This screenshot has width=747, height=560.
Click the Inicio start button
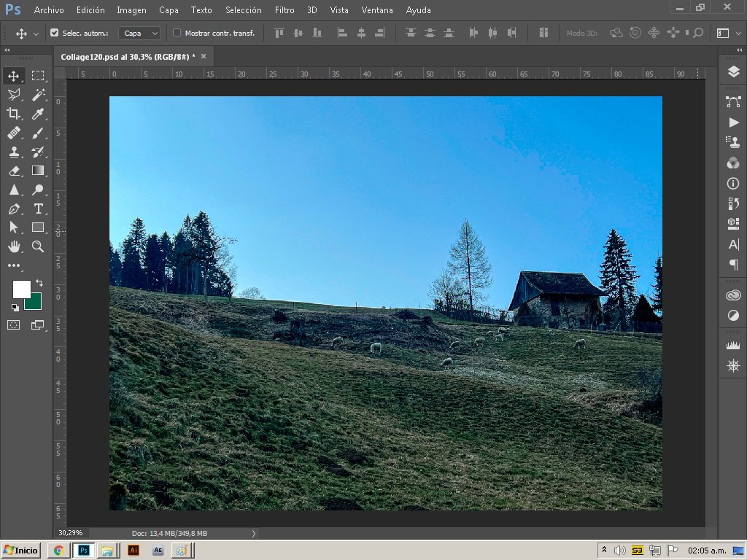(21, 551)
